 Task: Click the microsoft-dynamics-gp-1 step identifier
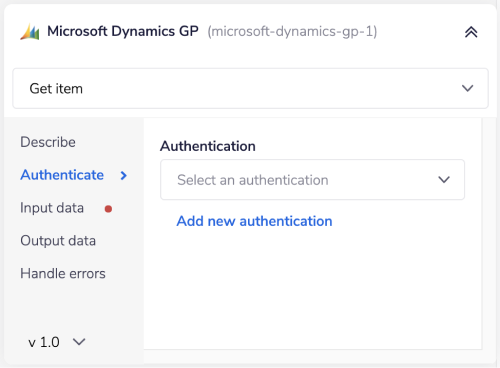pos(292,32)
